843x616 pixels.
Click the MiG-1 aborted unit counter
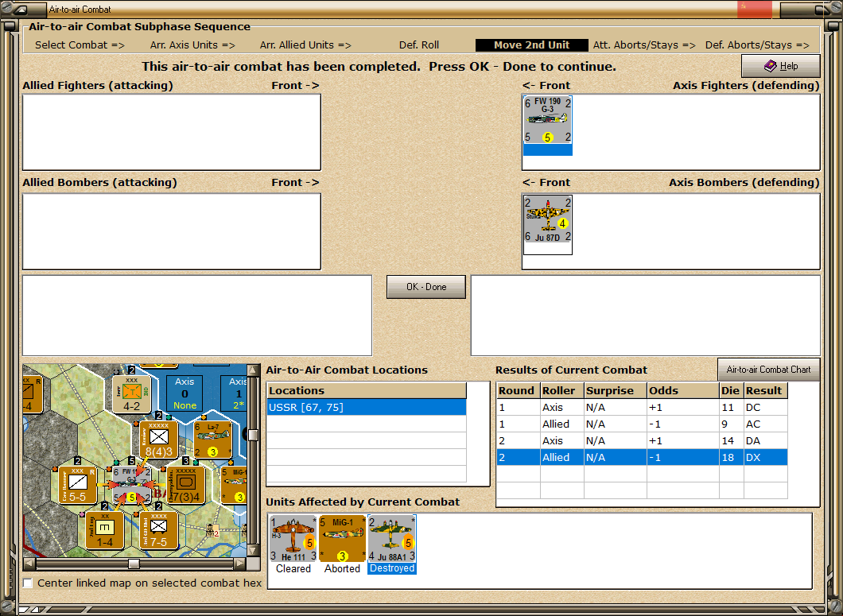pyautogui.click(x=343, y=539)
